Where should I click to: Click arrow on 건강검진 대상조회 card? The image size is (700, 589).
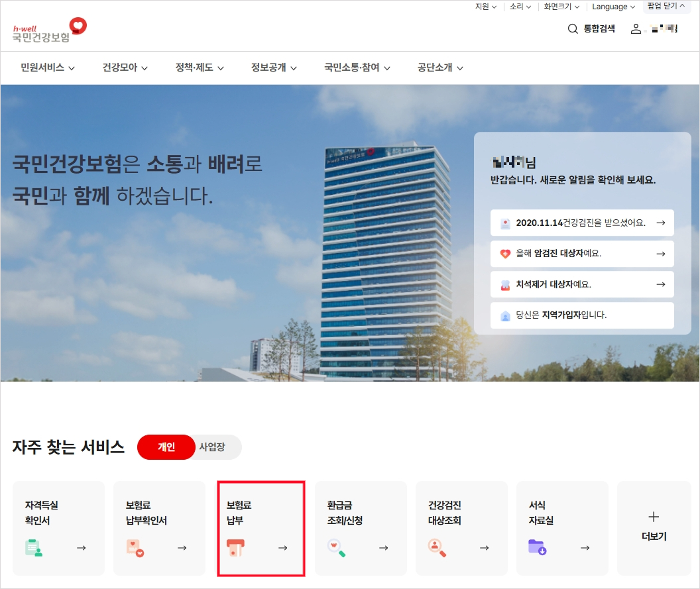click(485, 548)
